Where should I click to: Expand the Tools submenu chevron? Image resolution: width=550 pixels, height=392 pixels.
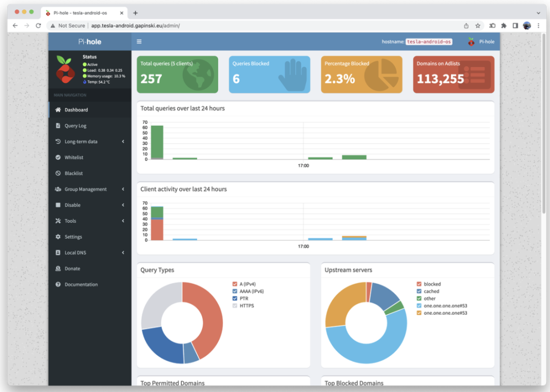pos(123,221)
